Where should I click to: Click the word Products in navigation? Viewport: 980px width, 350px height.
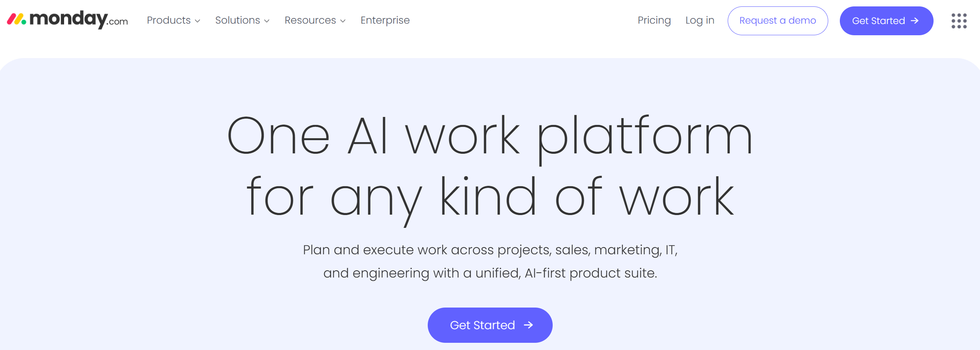[168, 20]
